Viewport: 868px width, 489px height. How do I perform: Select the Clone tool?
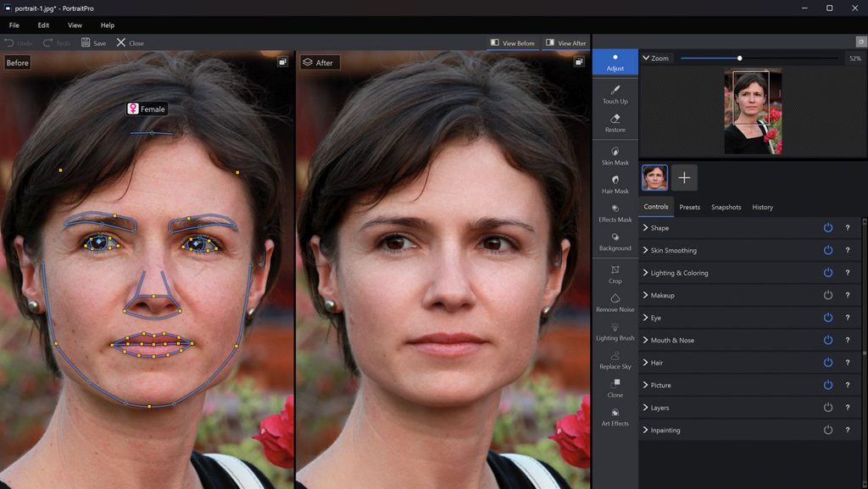click(x=615, y=389)
